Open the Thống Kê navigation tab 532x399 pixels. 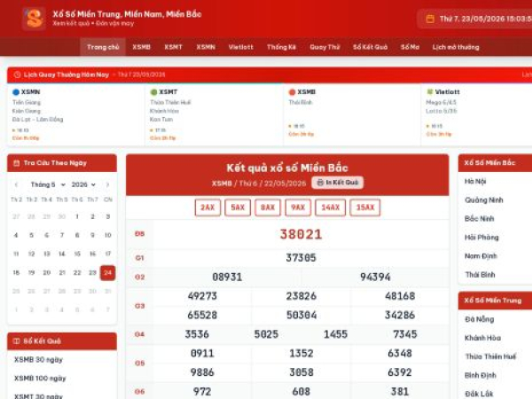(281, 47)
